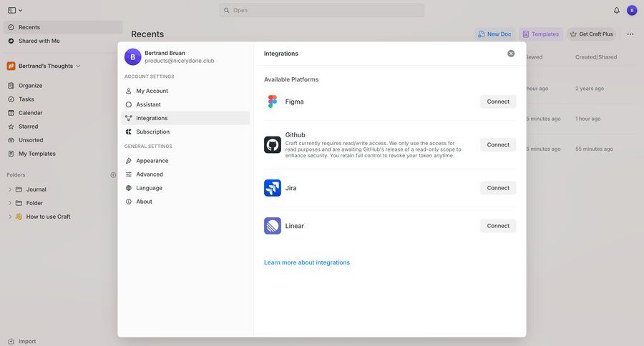644x346 pixels.
Task: Click the Jira logo icon
Action: pyautogui.click(x=273, y=187)
